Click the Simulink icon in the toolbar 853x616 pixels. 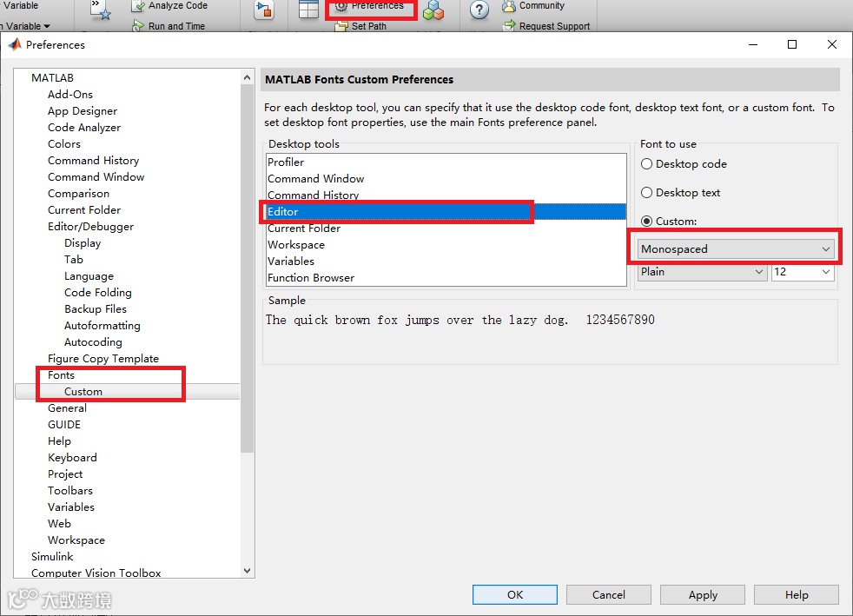pos(264,10)
